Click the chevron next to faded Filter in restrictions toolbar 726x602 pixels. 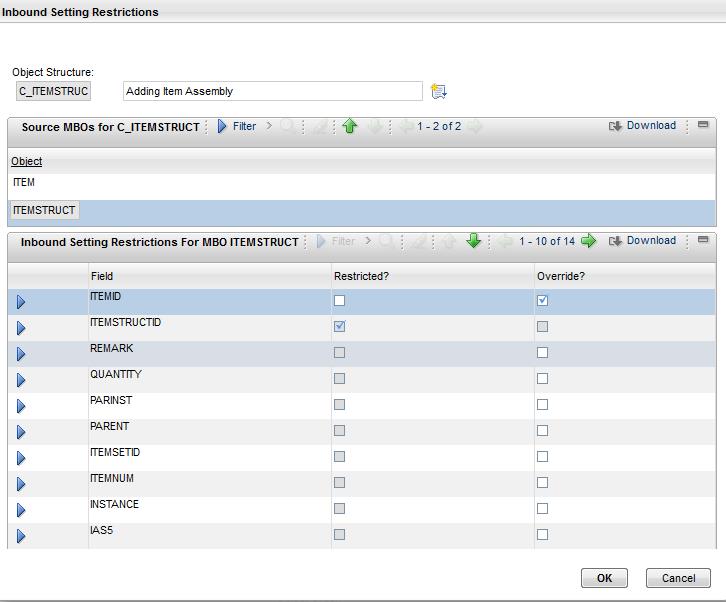click(x=368, y=241)
